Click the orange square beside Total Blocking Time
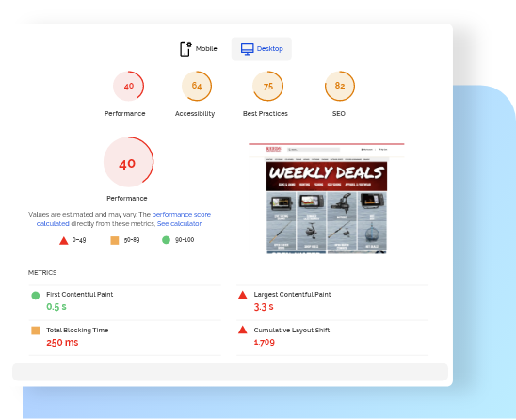 tap(36, 331)
